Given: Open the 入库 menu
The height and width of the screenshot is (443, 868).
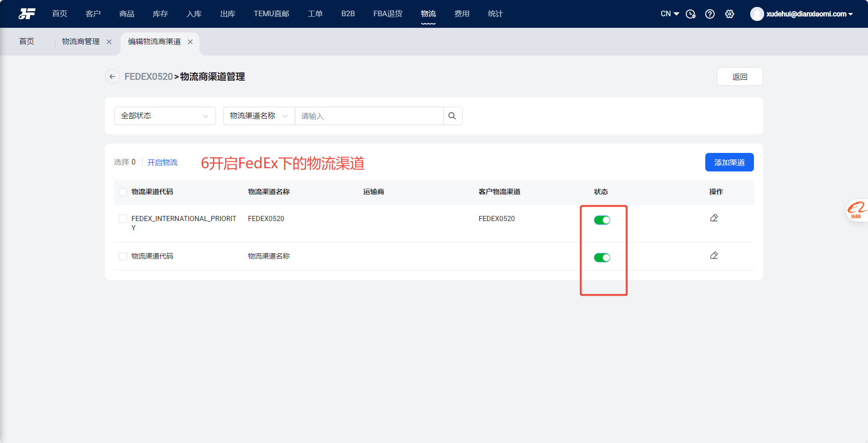Looking at the screenshot, I should click(x=194, y=14).
